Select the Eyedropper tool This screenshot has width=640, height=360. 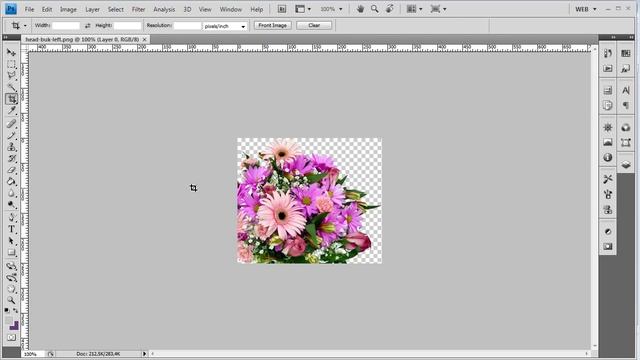click(11, 110)
